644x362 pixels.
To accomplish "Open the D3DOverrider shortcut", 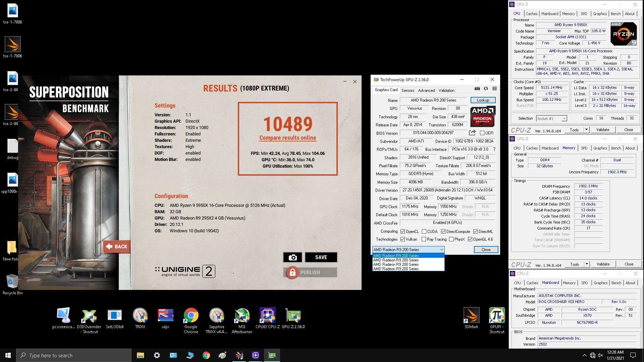I will point(89,321).
